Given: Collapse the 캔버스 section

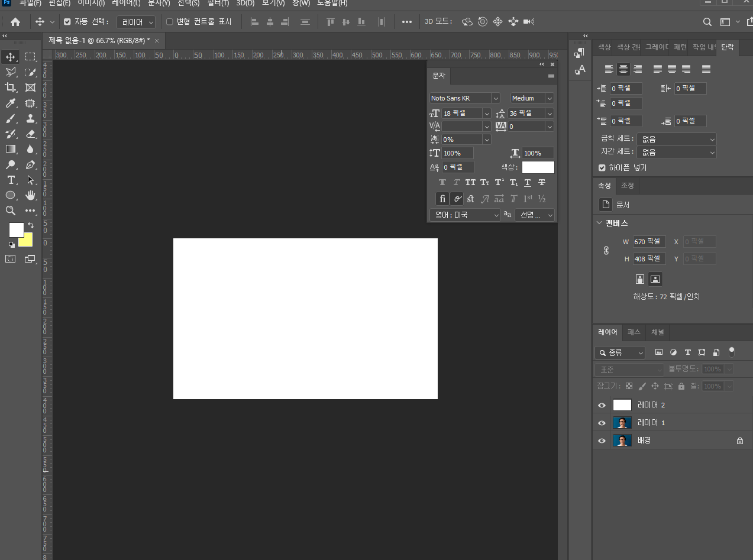Looking at the screenshot, I should [599, 223].
